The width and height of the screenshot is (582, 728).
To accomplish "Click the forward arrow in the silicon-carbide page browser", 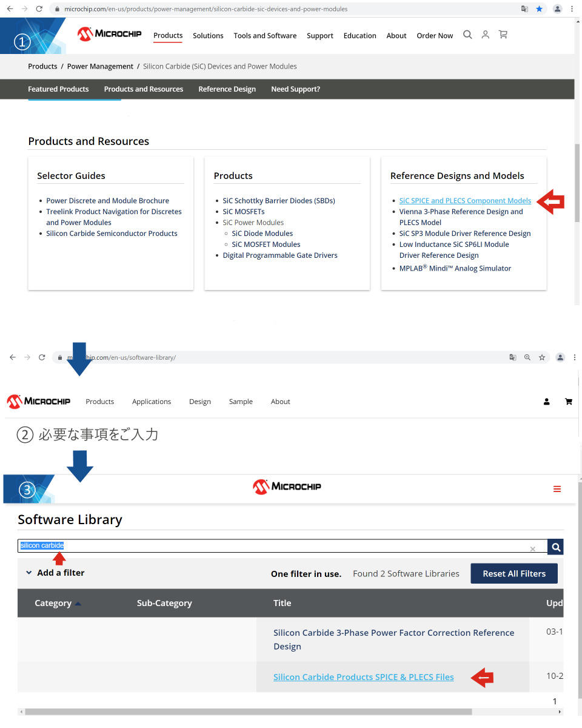I will (x=24, y=9).
